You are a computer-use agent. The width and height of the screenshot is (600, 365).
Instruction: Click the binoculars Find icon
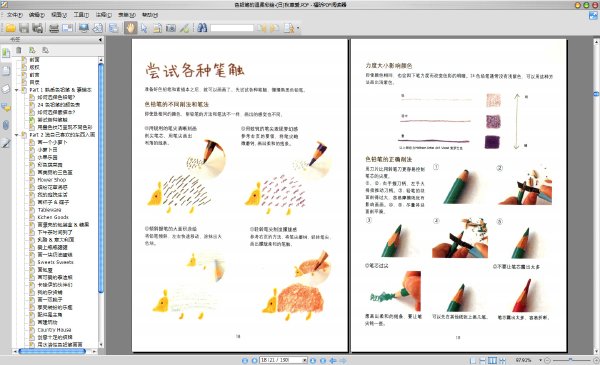[202, 28]
